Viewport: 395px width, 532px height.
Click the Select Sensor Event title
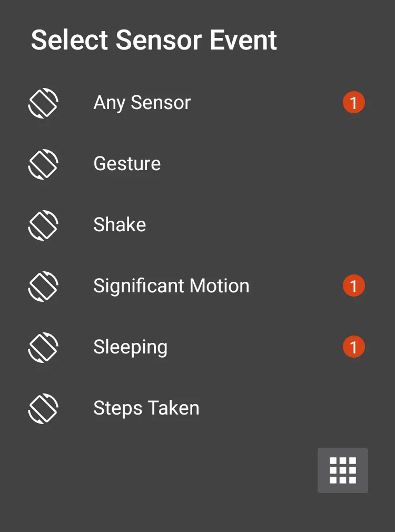[154, 41]
